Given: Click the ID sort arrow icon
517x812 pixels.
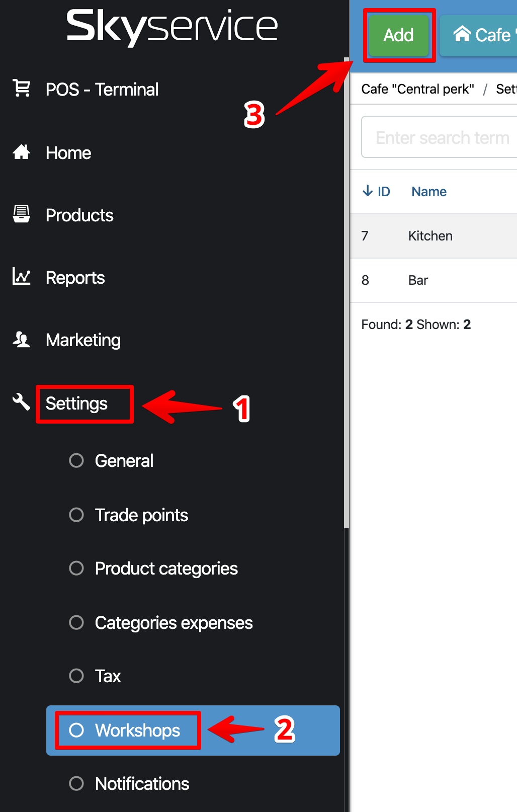Looking at the screenshot, I should click(368, 191).
